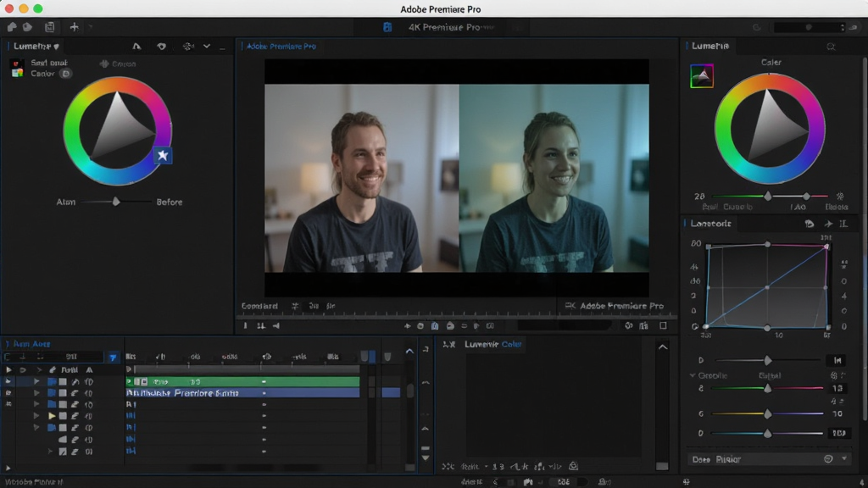Click the yellow-to-purple slider handle
868x488 pixels.
[x=768, y=413]
